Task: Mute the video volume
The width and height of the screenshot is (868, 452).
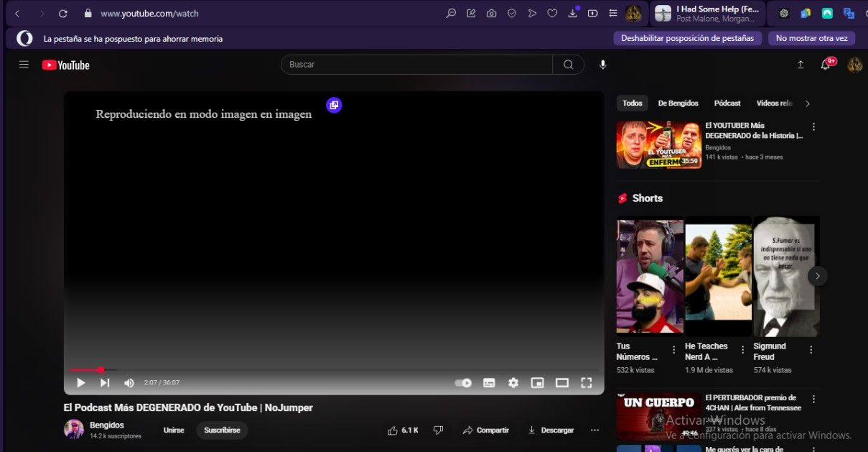Action: click(129, 383)
